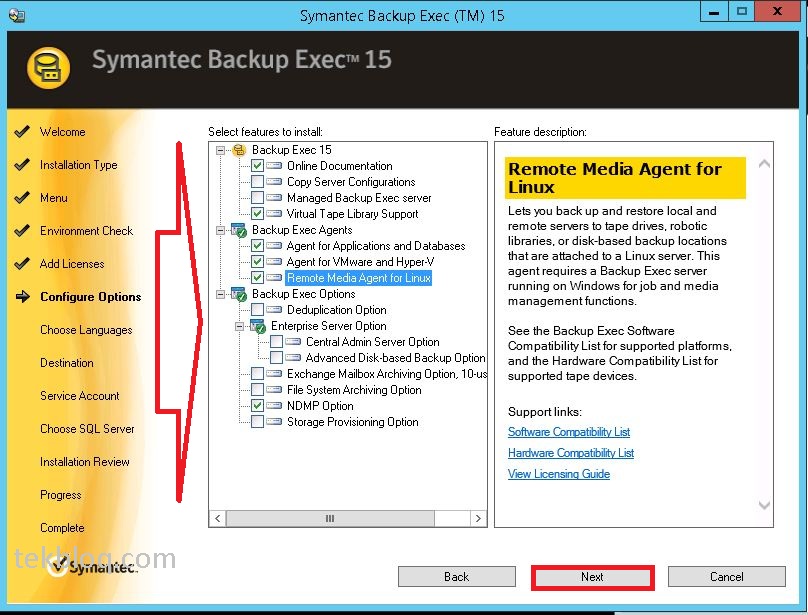Click the title bar application icon
Viewport: 808px width, 615px height.
tap(16, 15)
